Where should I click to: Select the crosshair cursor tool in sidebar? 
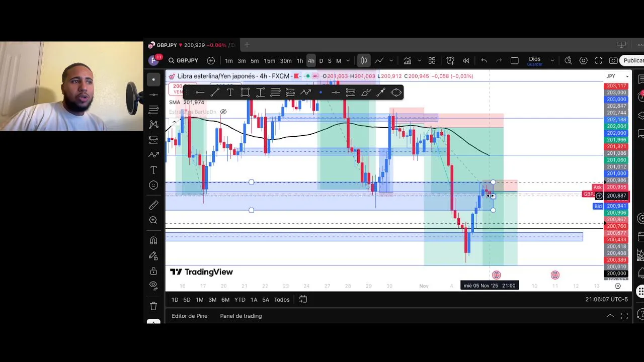tap(153, 79)
